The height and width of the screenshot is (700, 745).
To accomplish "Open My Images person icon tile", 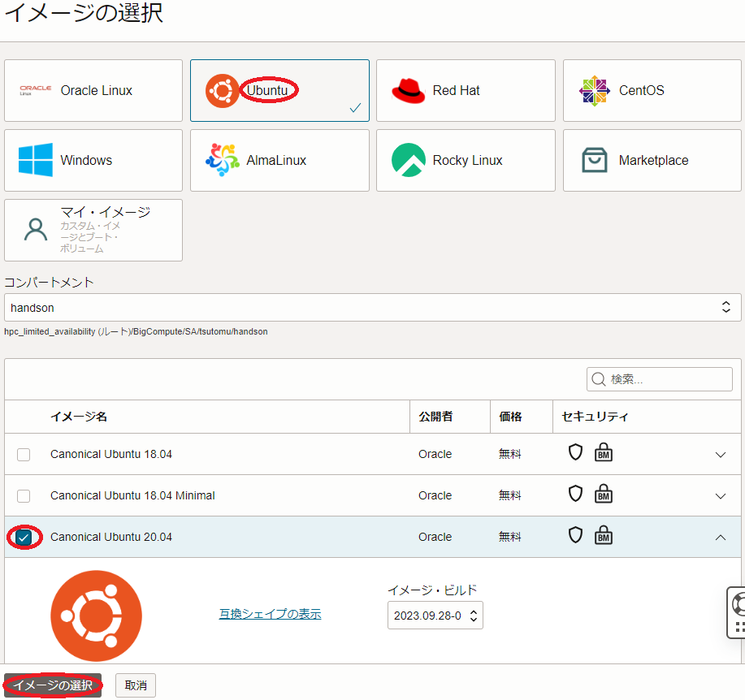I will coord(36,230).
